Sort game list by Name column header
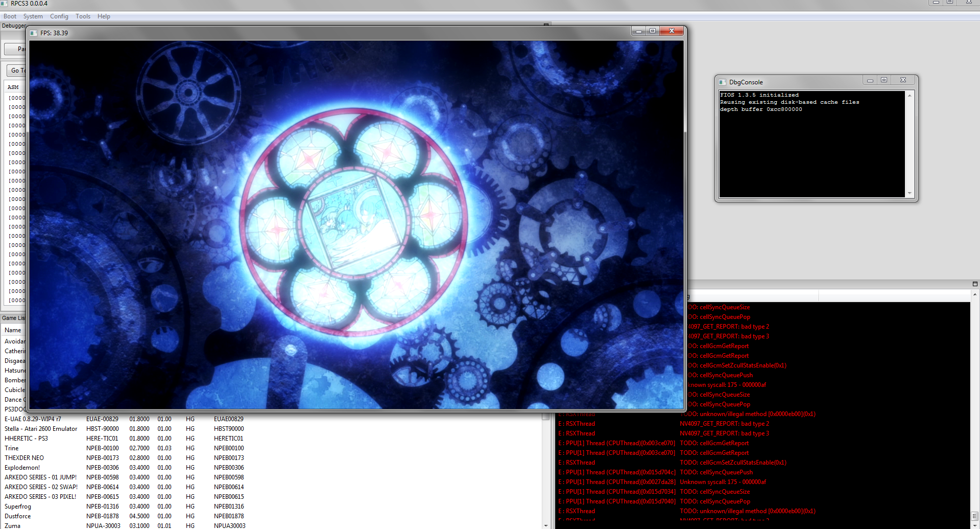Image resolution: width=980 pixels, height=529 pixels. coord(13,330)
